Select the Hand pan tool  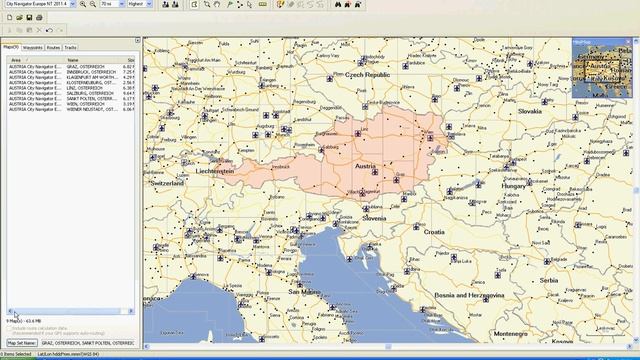pos(217,4)
